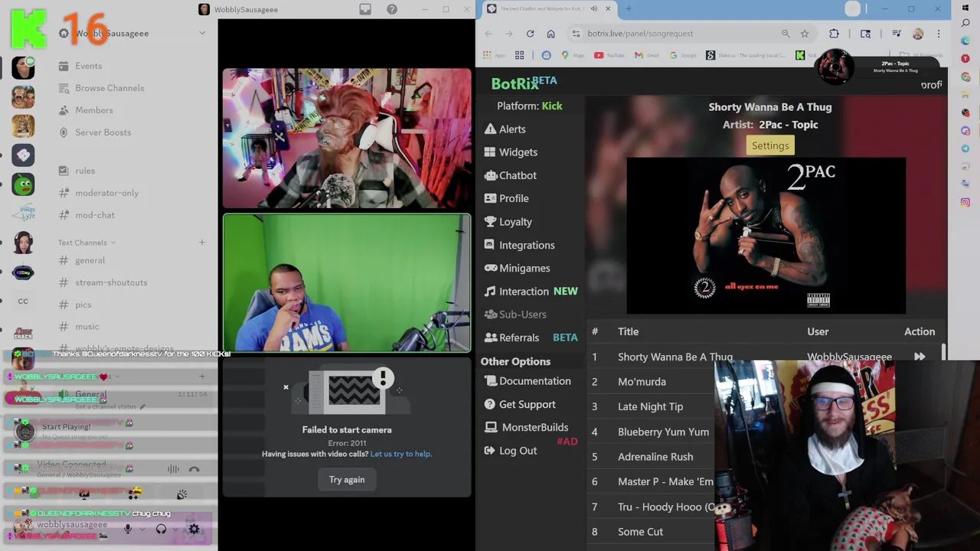Click Chrome back arrow
980x551 pixels.
pyautogui.click(x=488, y=34)
